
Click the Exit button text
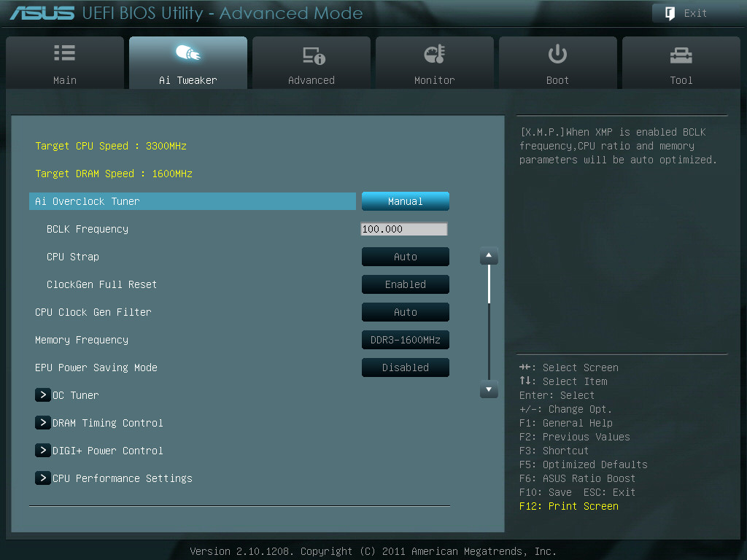(695, 13)
